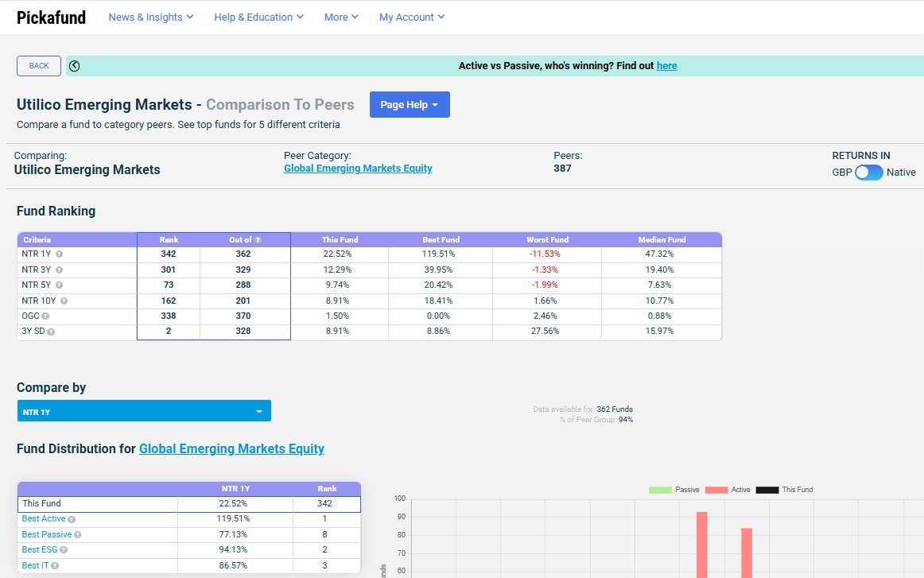Open the Global Emerging Markets Equity peer category link
924x578 pixels.
point(358,169)
